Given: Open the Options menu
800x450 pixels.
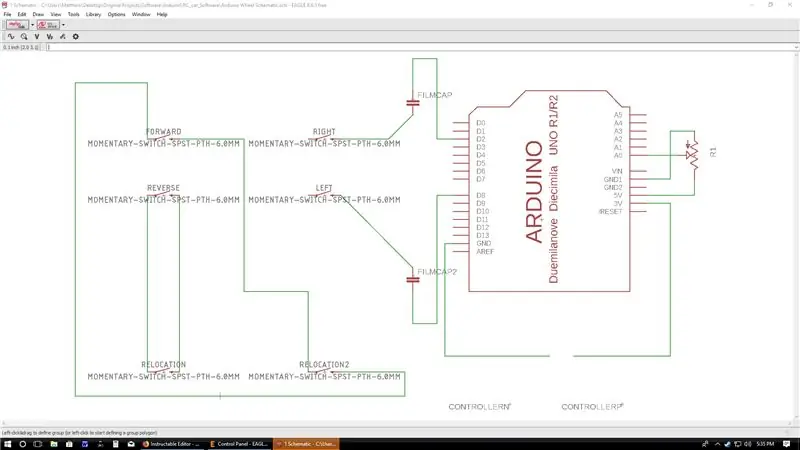Looking at the screenshot, I should pos(116,14).
